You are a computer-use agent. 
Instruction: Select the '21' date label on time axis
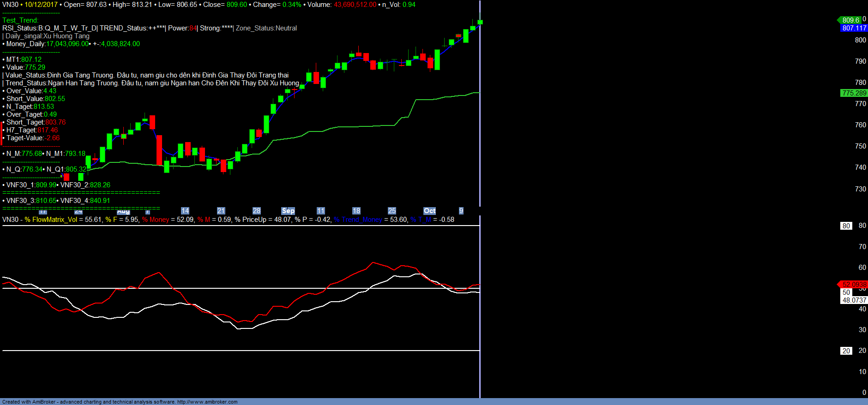(x=221, y=211)
